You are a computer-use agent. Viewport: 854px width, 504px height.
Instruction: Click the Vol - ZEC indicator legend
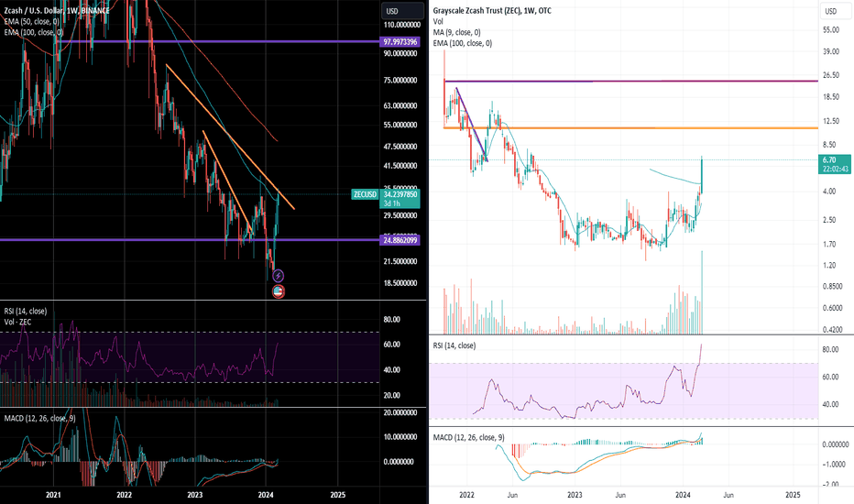[17, 322]
